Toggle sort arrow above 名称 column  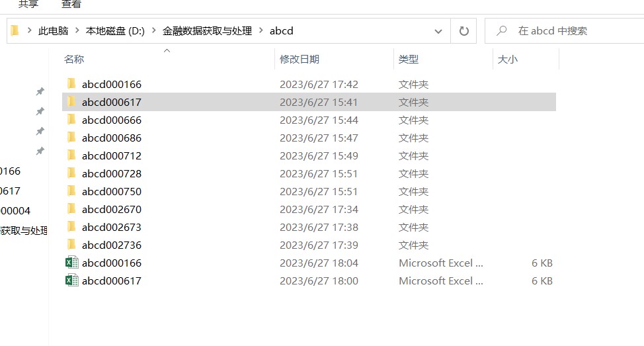pos(167,50)
